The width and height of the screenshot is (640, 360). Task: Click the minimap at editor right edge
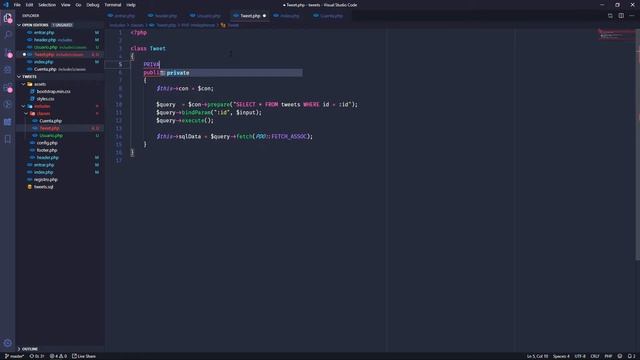(x=616, y=35)
